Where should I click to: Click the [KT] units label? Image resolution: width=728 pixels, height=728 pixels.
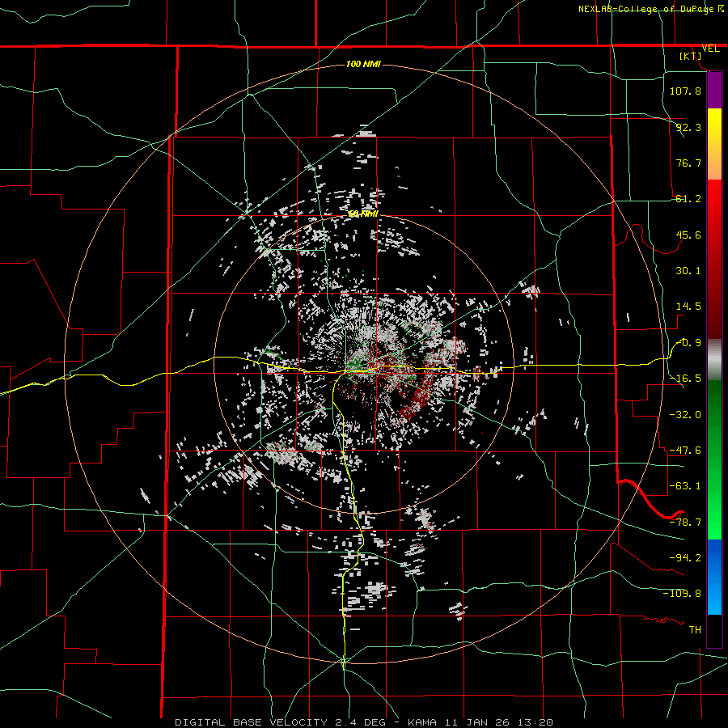[691, 56]
